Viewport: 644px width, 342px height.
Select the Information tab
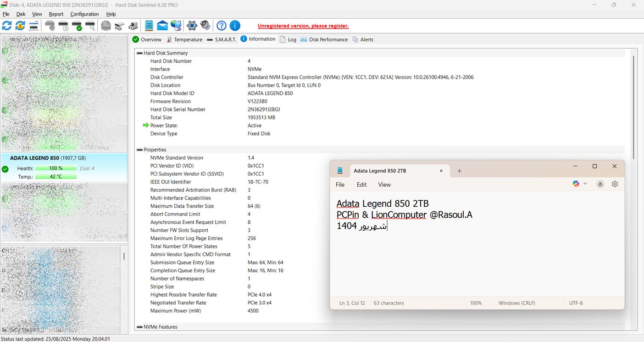click(x=258, y=39)
